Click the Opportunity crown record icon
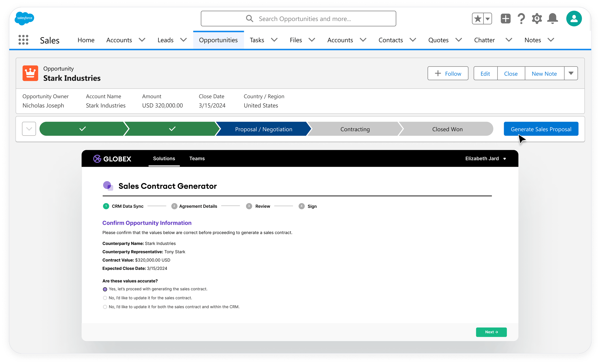Screen dimensions: 600x364 30,73
